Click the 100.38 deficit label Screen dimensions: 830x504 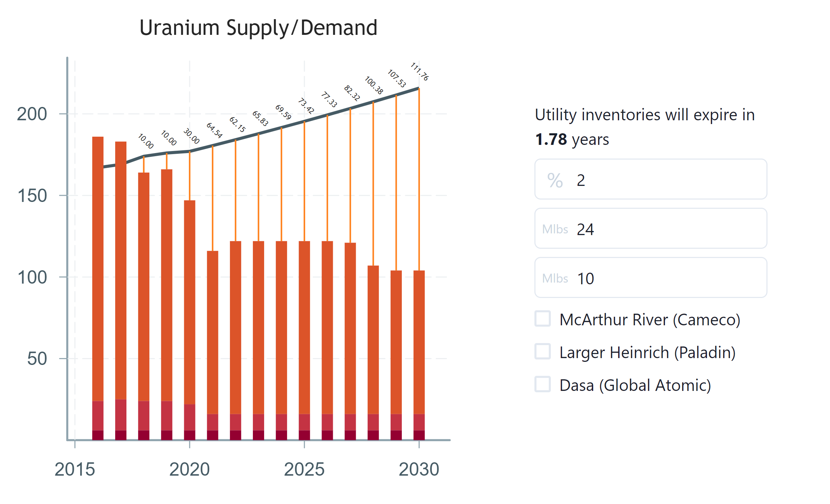tap(374, 85)
